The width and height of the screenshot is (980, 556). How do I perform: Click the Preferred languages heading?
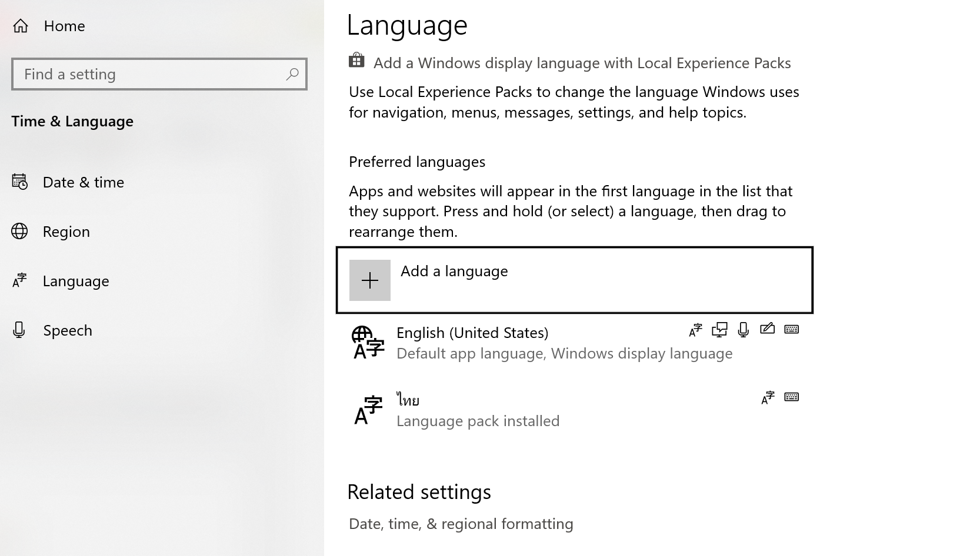417,162
